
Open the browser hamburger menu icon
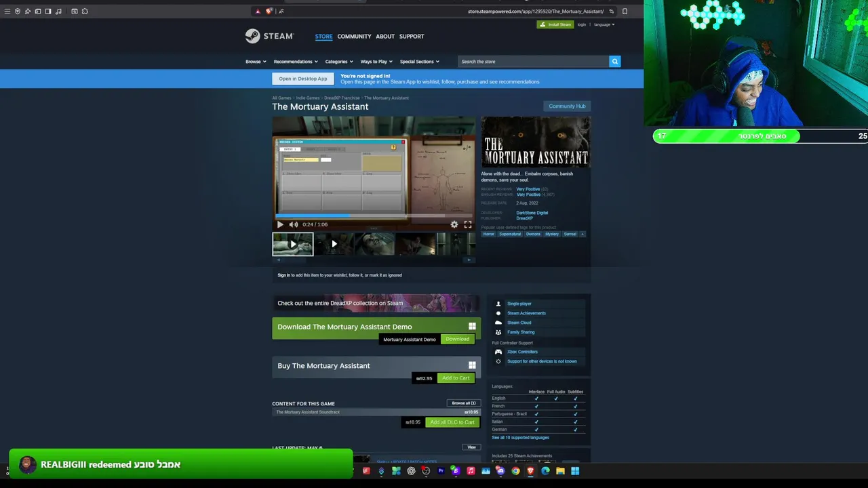pos(7,12)
